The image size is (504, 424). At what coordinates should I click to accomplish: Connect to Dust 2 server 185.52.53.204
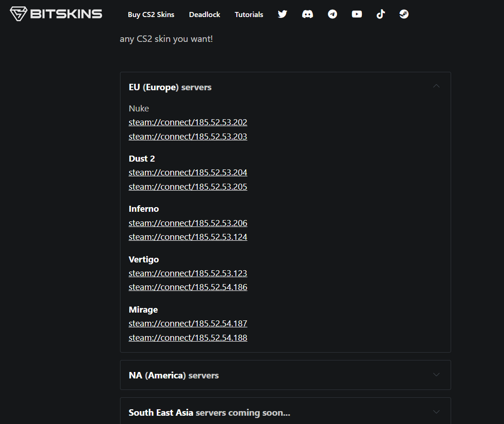coord(188,173)
